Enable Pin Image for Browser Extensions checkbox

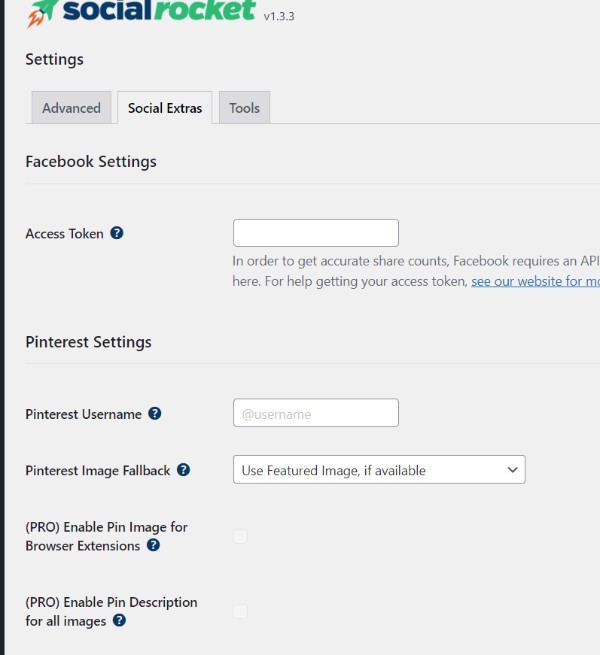coord(240,536)
